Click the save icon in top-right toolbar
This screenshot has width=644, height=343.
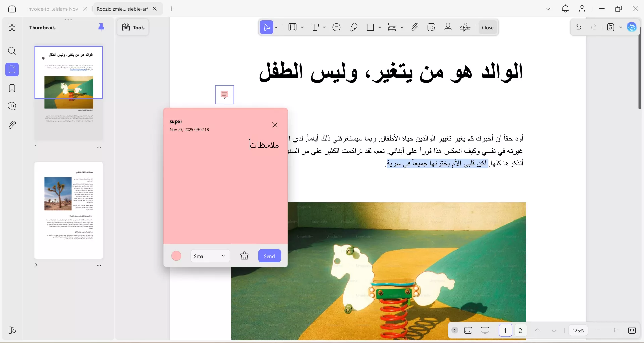(611, 28)
